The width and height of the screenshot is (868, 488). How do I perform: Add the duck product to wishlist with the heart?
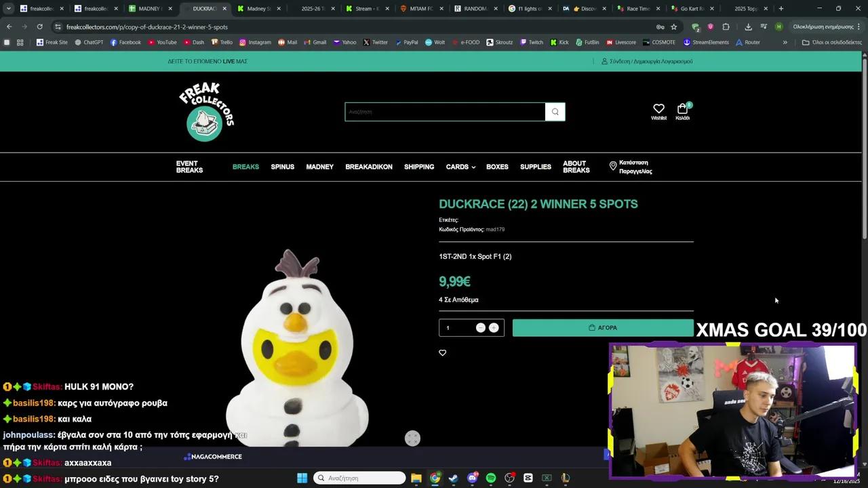point(442,352)
